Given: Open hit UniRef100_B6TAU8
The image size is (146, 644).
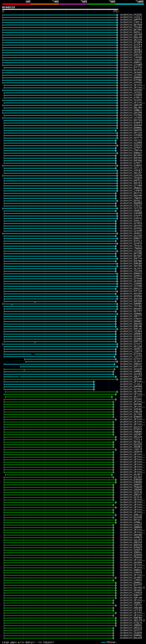Looking at the screenshot, I should click(x=131, y=25).
